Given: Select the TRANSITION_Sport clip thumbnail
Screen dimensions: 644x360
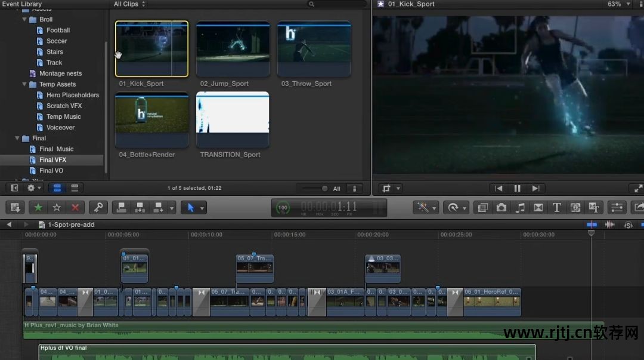Looking at the screenshot, I should tap(233, 120).
